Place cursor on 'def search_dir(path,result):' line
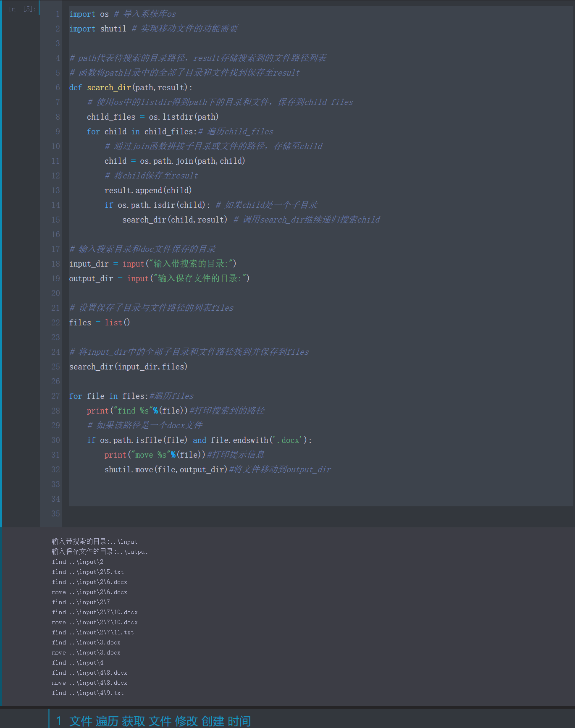Screen dimensions: 575x728 point(131,87)
